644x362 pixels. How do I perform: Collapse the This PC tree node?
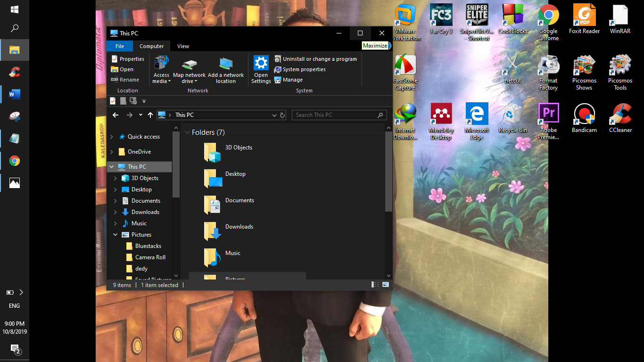pyautogui.click(x=112, y=167)
